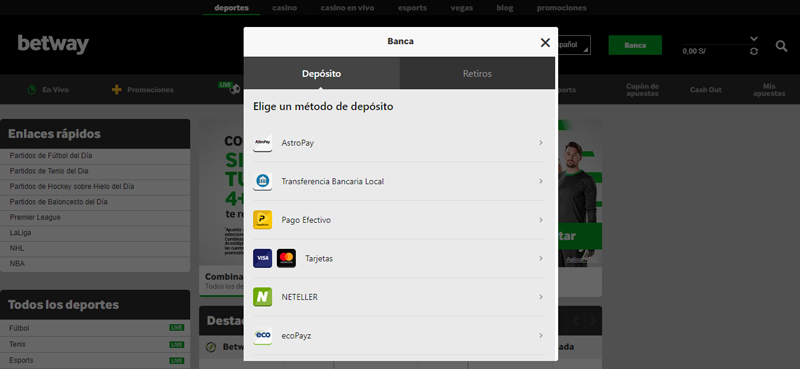Click the LIVE badge next to Tenis
This screenshot has height=369, width=800.
[x=177, y=345]
